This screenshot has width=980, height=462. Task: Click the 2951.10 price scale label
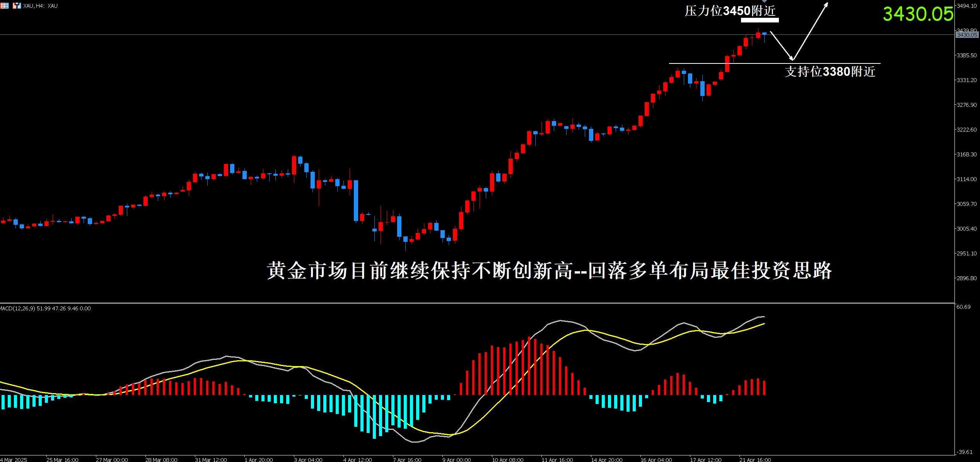(x=966, y=253)
